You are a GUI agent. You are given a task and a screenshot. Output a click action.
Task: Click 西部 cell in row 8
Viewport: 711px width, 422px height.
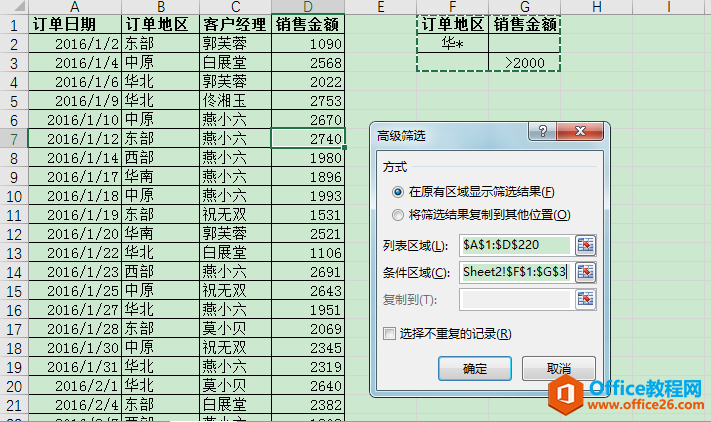click(161, 158)
